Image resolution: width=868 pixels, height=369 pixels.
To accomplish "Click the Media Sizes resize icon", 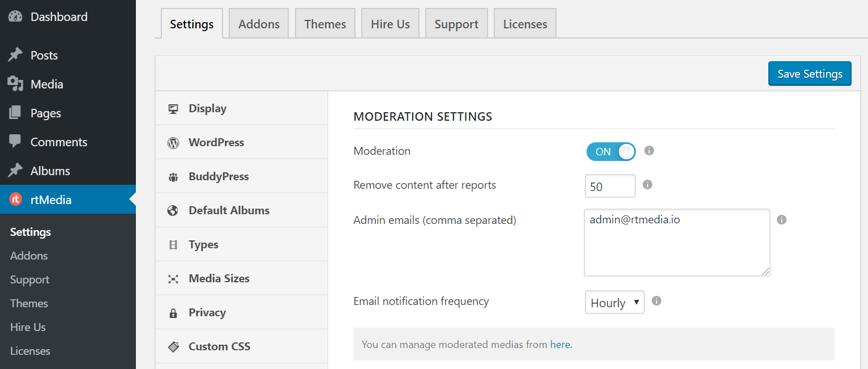I will (173, 278).
